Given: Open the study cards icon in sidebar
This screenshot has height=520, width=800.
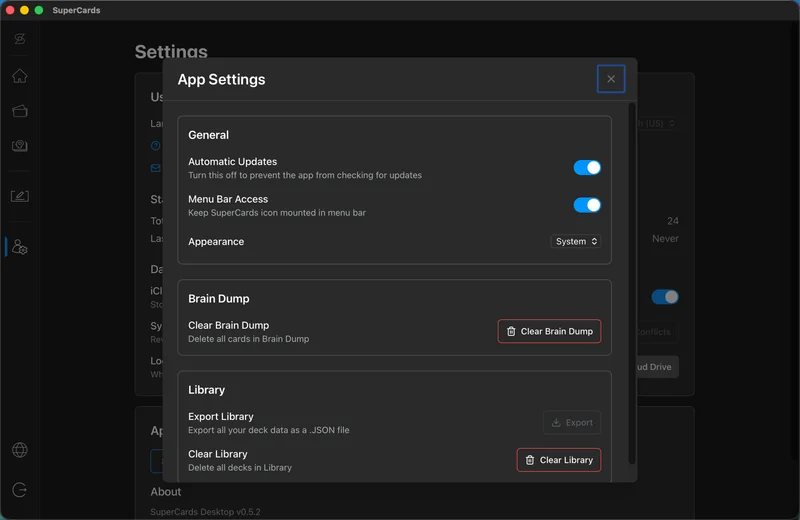Looking at the screenshot, I should pyautogui.click(x=20, y=146).
